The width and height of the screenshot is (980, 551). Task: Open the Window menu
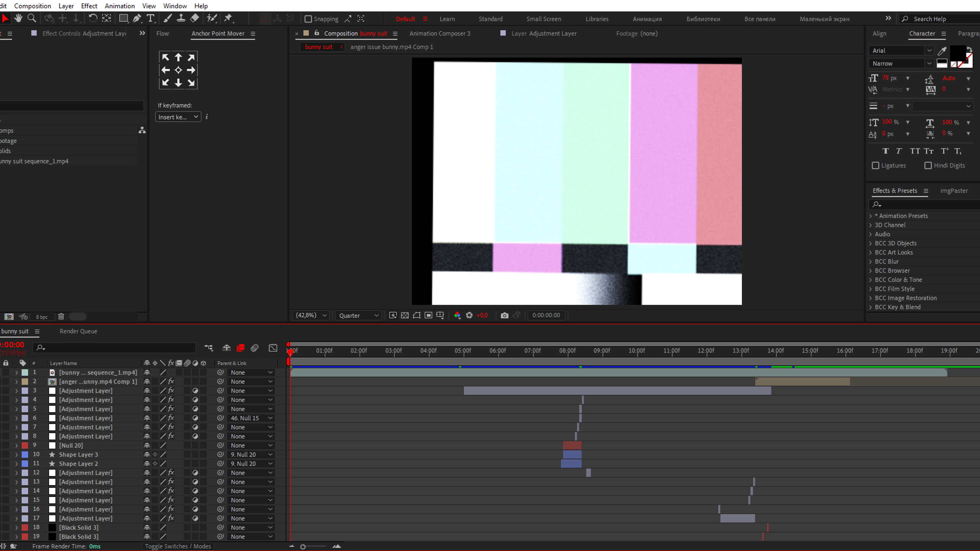click(175, 6)
